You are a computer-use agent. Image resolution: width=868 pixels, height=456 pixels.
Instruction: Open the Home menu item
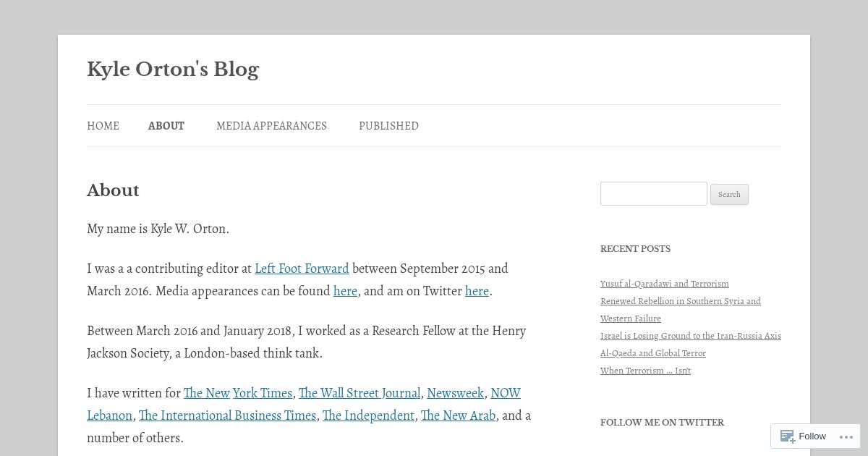(103, 126)
